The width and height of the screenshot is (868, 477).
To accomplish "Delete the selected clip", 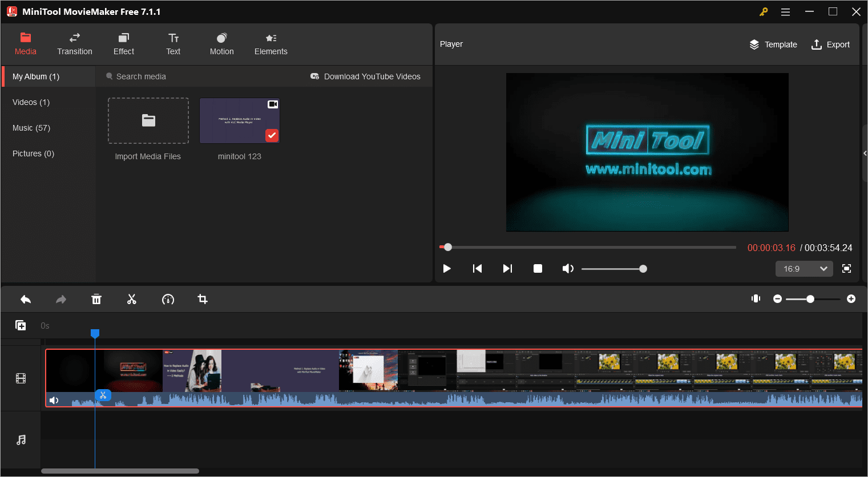I will [96, 299].
